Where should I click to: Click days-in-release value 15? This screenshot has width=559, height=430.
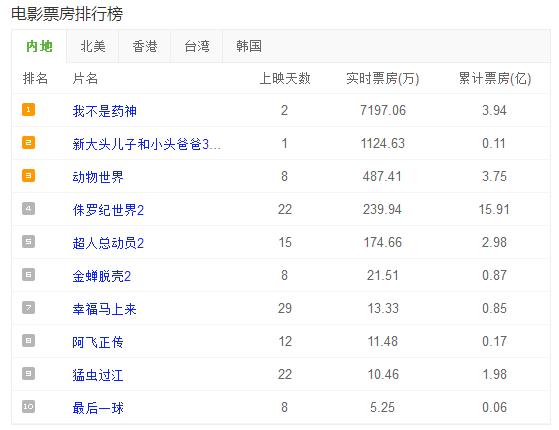285,242
